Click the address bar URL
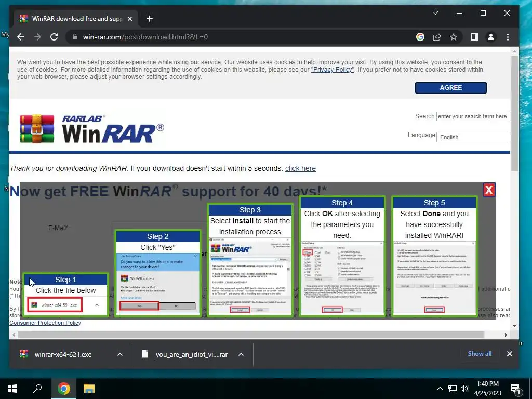This screenshot has height=399, width=532. [x=145, y=37]
